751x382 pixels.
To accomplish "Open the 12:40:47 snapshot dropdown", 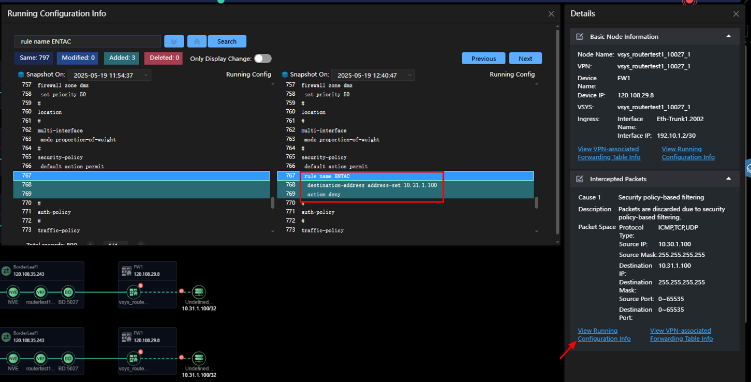I will [x=373, y=75].
